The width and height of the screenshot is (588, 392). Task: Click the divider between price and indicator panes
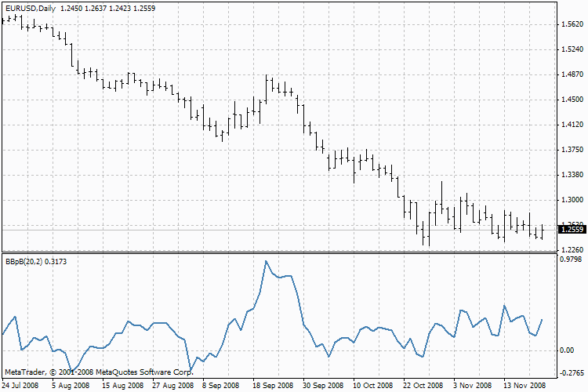279,252
